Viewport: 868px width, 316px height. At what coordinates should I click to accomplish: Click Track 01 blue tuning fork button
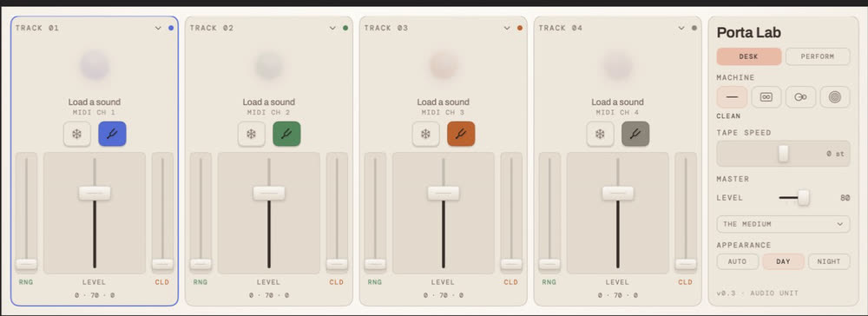[112, 134]
